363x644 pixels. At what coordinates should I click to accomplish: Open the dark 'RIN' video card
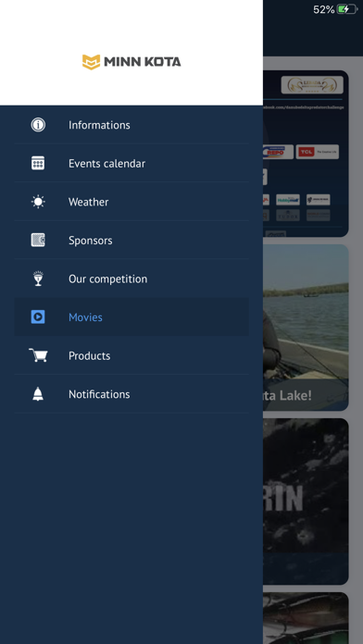point(306,502)
